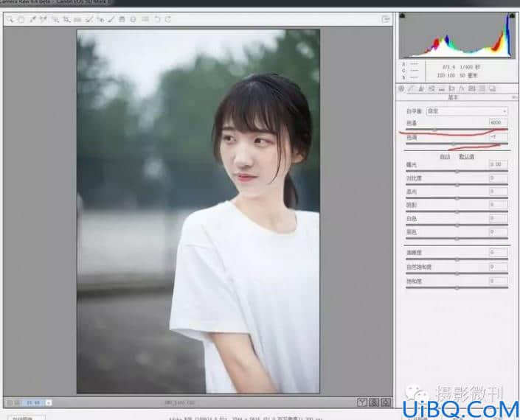Switch to the Lens Corrections panel tab
The height and width of the screenshot is (420, 520).
pos(451,88)
